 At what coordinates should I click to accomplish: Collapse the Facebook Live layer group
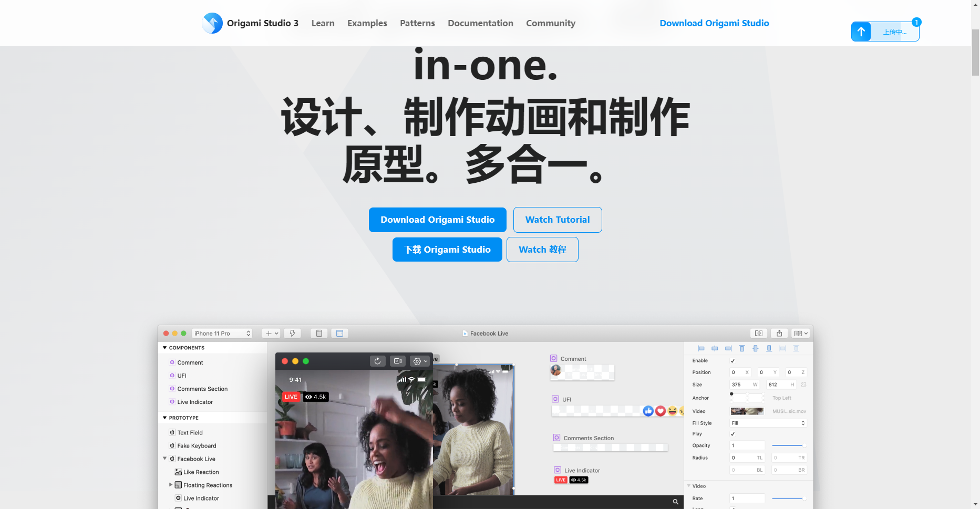[164, 459]
